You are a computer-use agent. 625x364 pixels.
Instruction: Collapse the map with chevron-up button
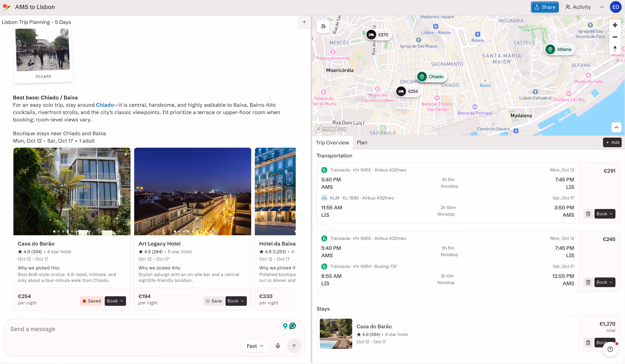616,127
